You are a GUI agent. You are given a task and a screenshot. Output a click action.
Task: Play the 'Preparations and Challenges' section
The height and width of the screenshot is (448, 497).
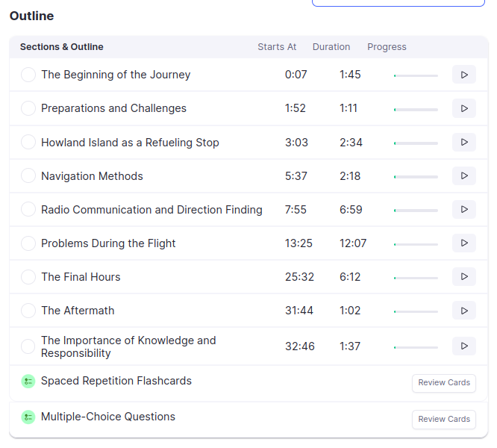click(463, 108)
